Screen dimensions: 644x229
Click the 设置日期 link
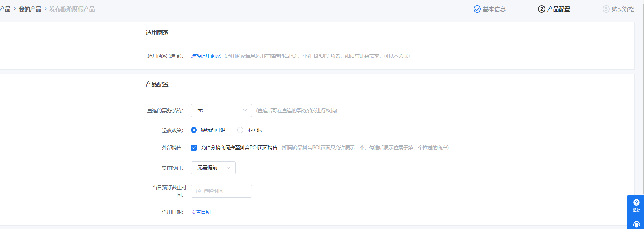point(201,212)
